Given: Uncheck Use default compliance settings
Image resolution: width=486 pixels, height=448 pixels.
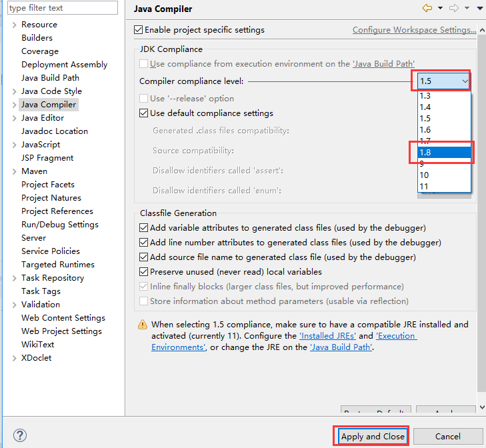Looking at the screenshot, I should coord(143,113).
